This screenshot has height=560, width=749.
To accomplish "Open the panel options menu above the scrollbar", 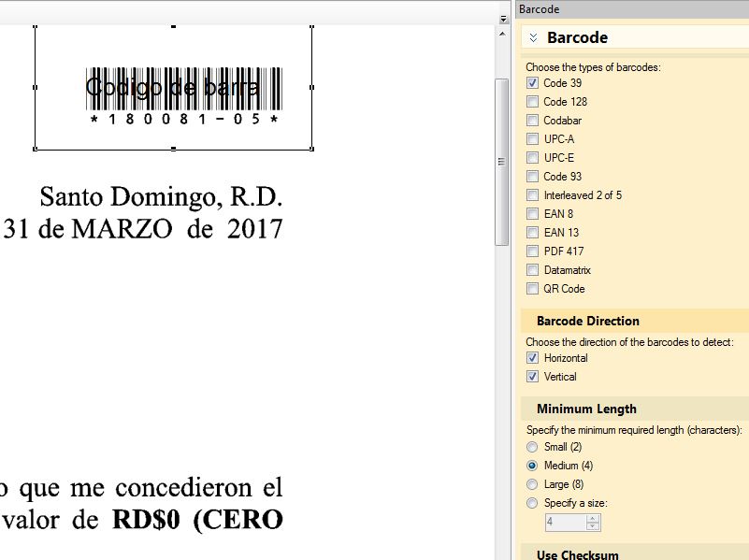I will 503,19.
